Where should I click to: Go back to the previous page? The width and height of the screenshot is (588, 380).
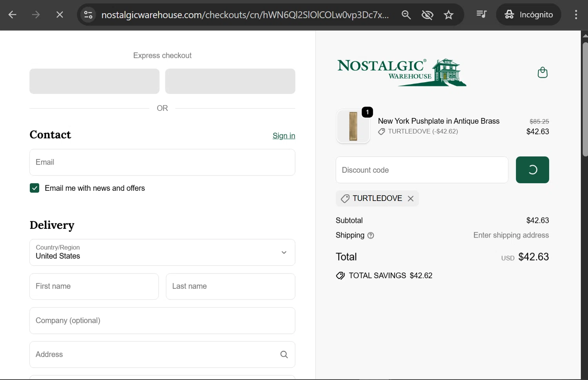[x=12, y=15]
